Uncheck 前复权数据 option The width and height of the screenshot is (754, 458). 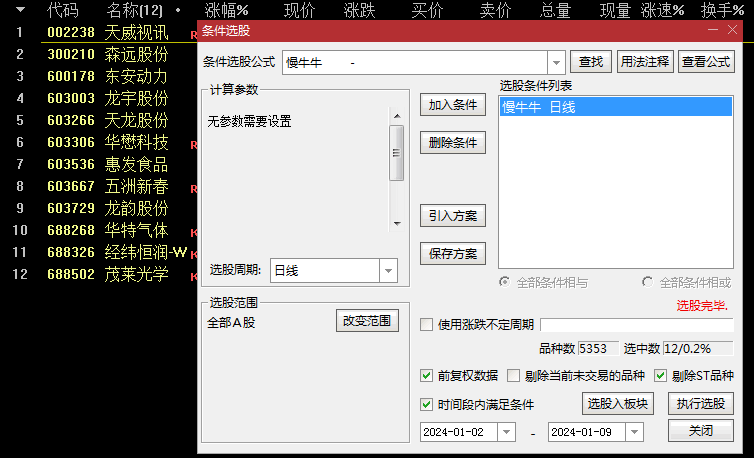tap(427, 375)
